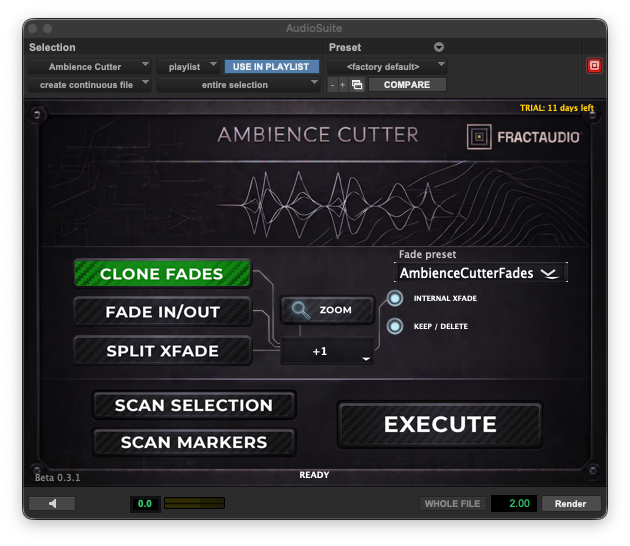Click the preset plus button
The image size is (630, 546).
[x=343, y=85]
